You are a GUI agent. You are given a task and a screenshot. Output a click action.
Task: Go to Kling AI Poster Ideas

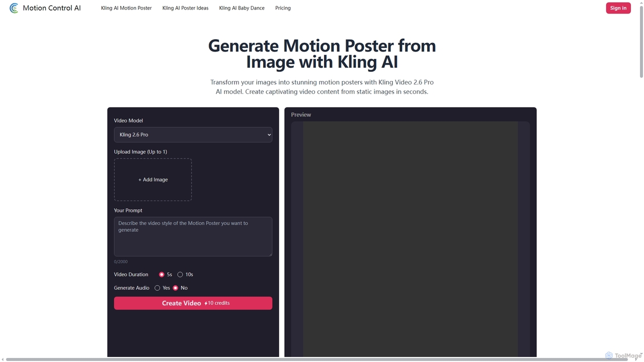pos(185,8)
